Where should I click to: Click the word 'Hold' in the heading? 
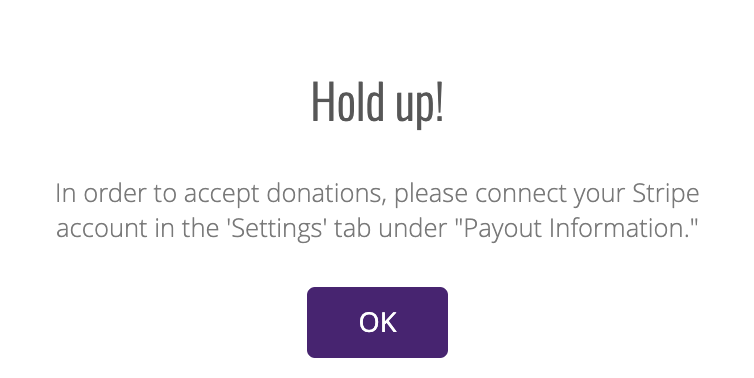350,102
